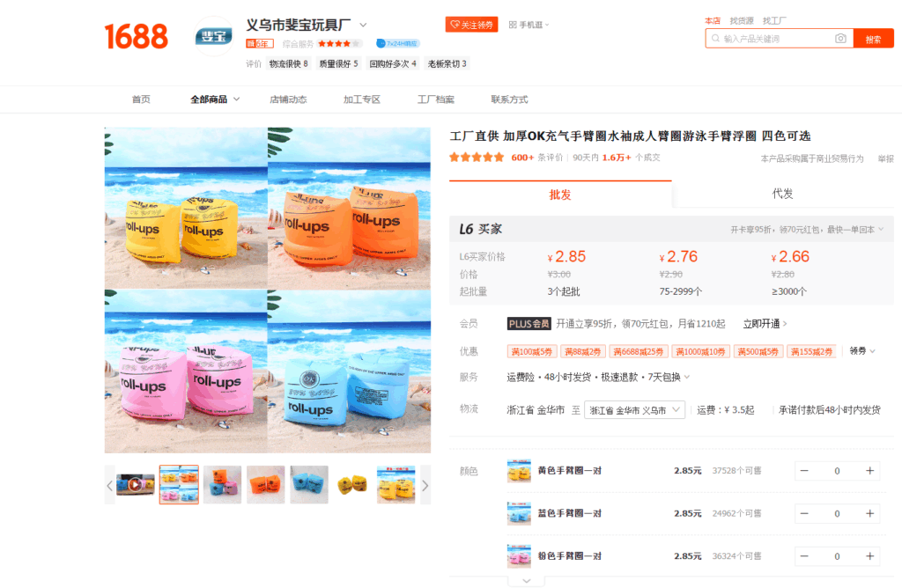Expand the L6 买家 benefits arrow
This screenshot has height=588, width=902.
tap(881, 230)
